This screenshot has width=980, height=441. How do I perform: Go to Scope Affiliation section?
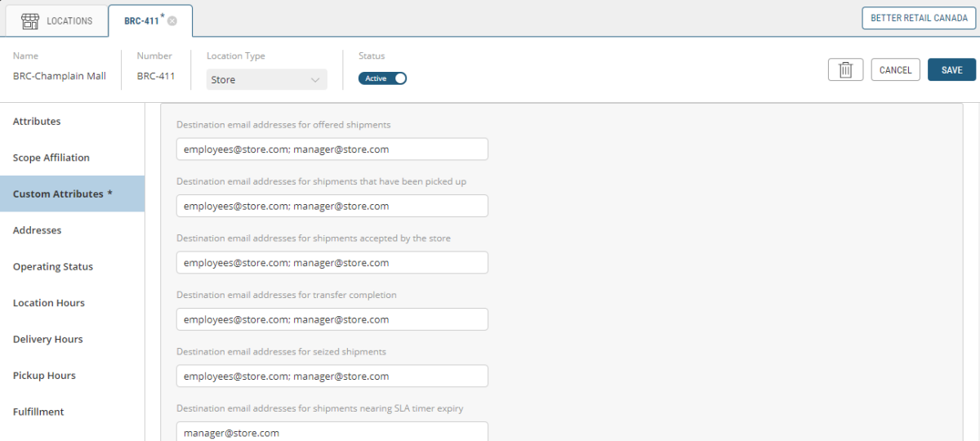(x=51, y=158)
